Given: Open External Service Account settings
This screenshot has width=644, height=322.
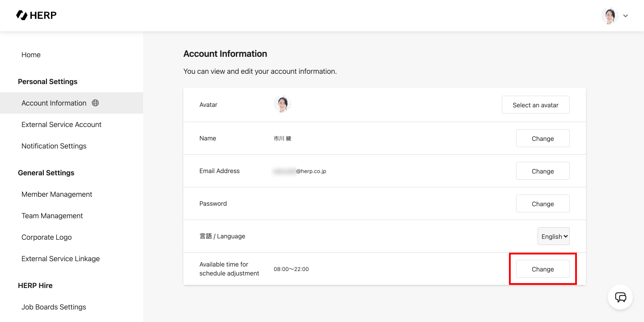Looking at the screenshot, I should tap(61, 124).
